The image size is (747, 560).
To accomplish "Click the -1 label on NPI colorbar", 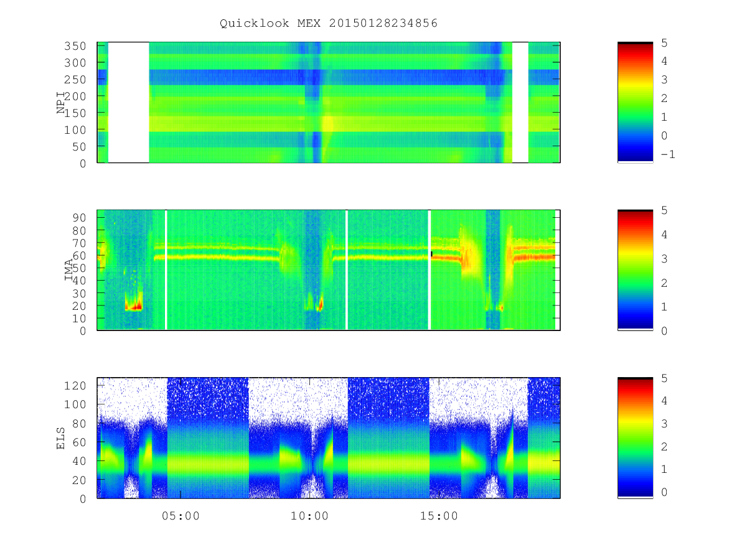I will [x=667, y=154].
